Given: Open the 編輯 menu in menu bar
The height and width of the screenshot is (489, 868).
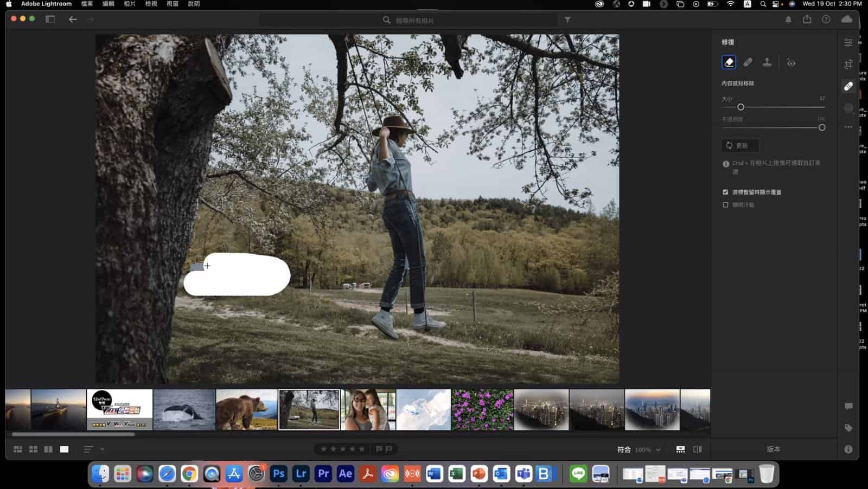Looking at the screenshot, I should click(x=108, y=4).
